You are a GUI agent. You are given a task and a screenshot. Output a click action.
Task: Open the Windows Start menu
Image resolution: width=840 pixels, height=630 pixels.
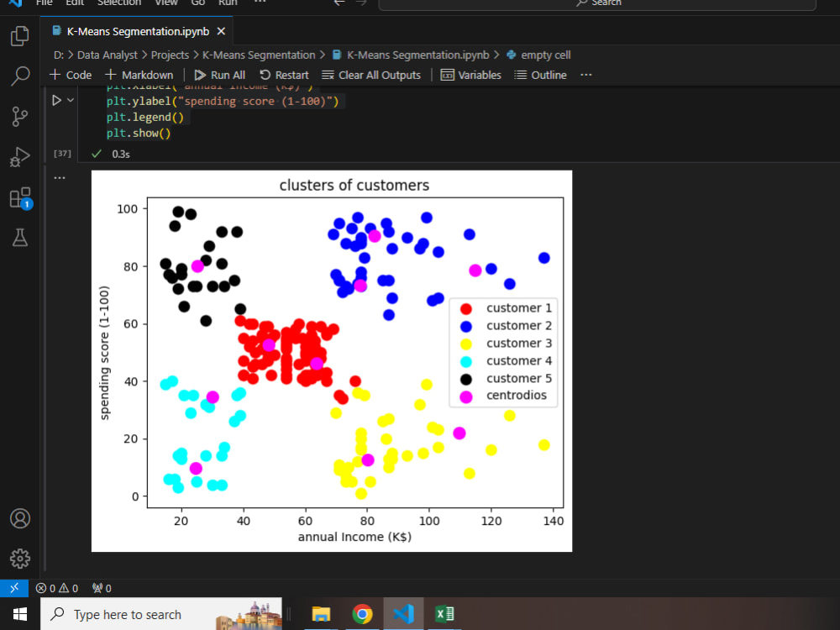click(20, 614)
